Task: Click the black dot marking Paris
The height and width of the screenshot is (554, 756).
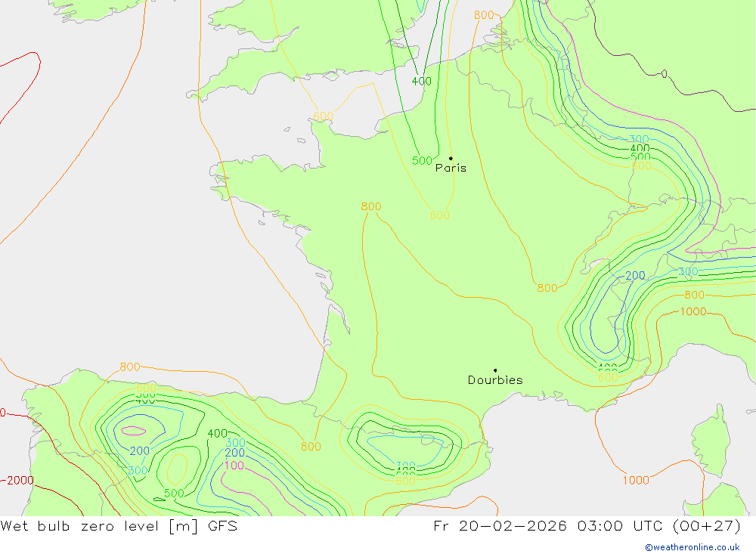Action: tap(451, 158)
